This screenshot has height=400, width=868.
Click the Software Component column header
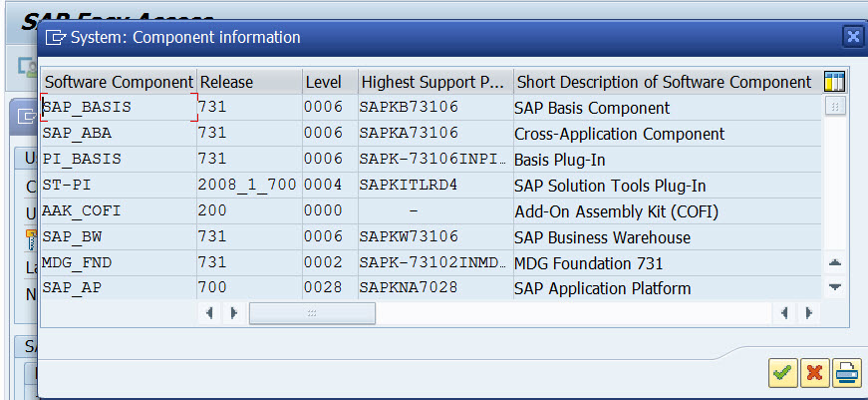(x=119, y=82)
